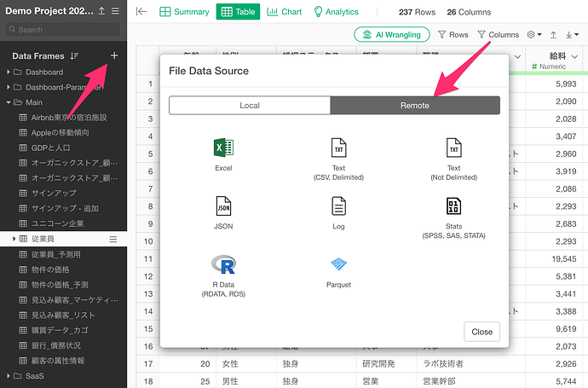Open the settings gear dropdown in toolbar

[x=534, y=34]
